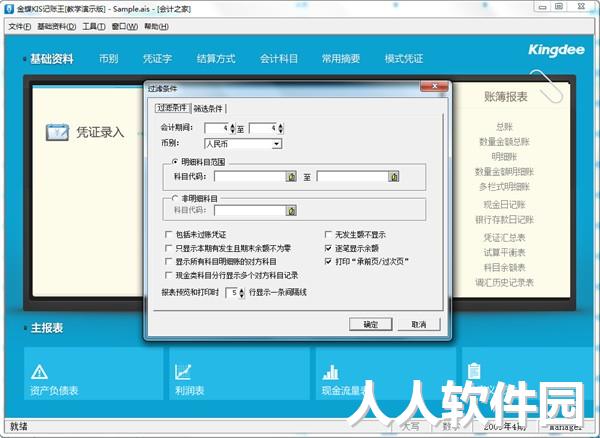Viewport: 600px width, 438px height.
Task: Enable 包括未过账凭证 checkbox
Action: pos(168,234)
